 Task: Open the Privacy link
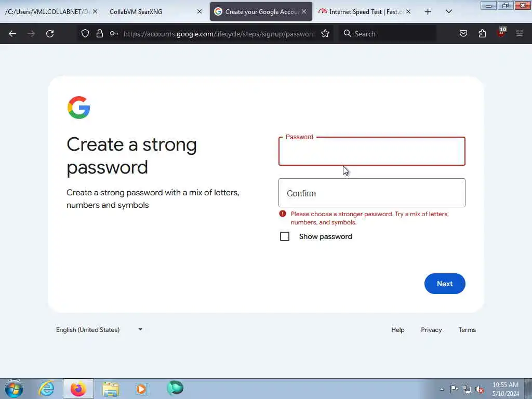pos(431,330)
